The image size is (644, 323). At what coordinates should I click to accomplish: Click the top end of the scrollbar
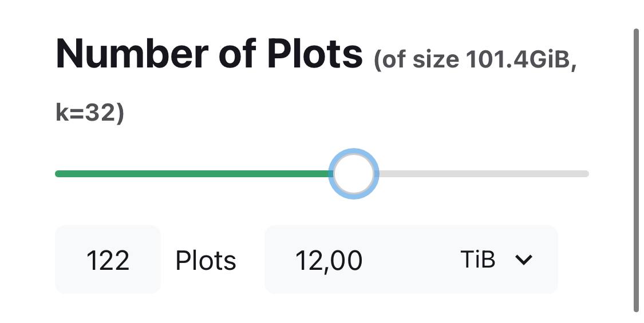pos(636,31)
